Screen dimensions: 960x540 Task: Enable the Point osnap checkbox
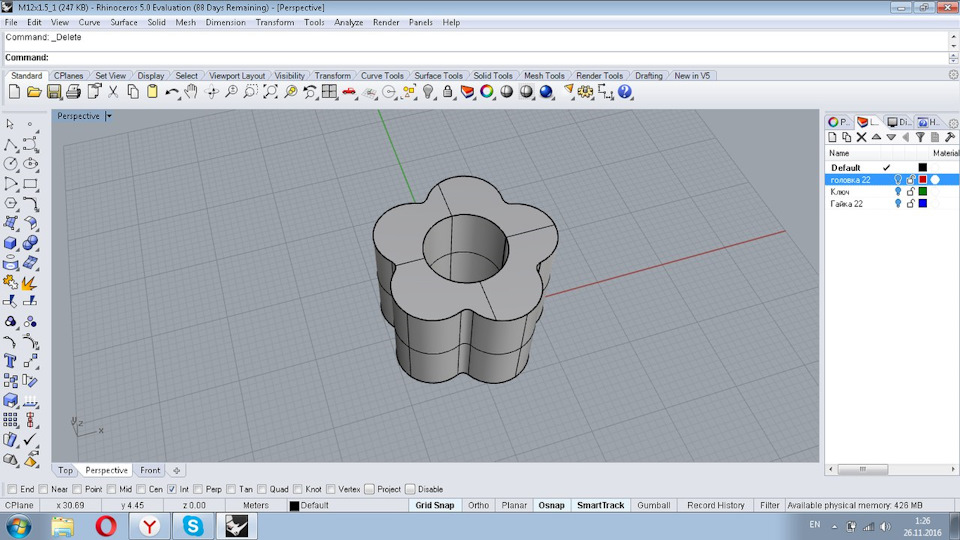tap(77, 489)
